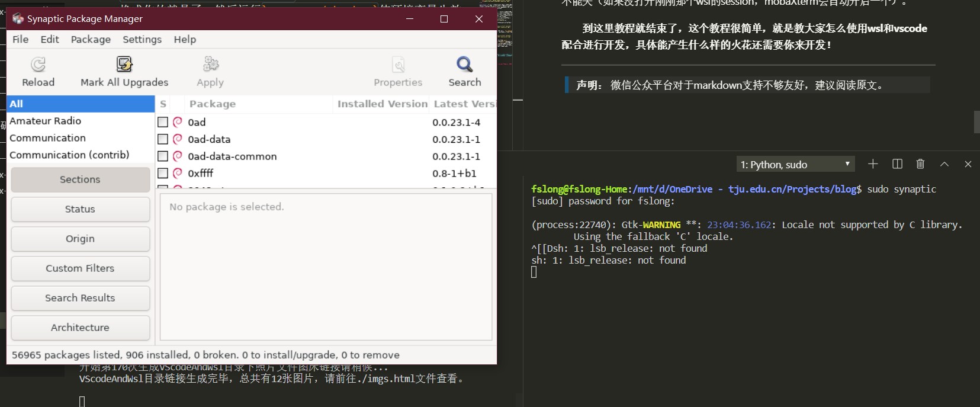
Task: Select the 0xffff package name
Action: coord(200,173)
